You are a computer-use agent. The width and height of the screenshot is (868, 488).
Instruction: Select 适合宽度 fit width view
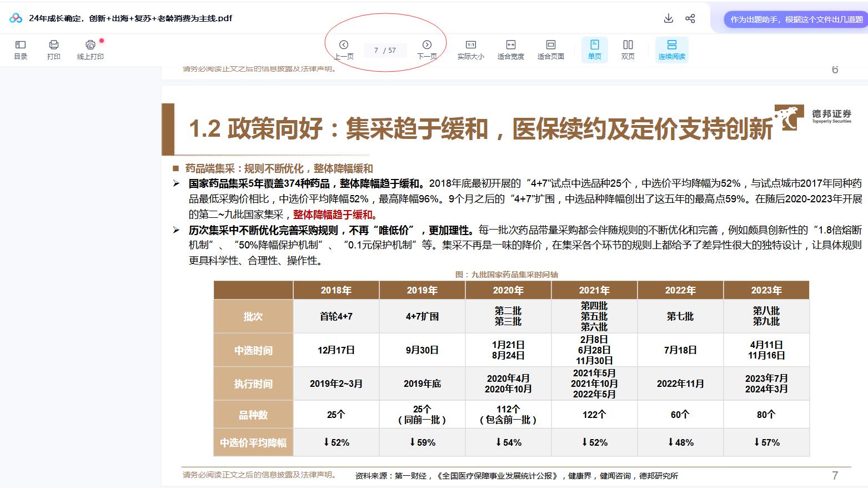[x=510, y=49]
